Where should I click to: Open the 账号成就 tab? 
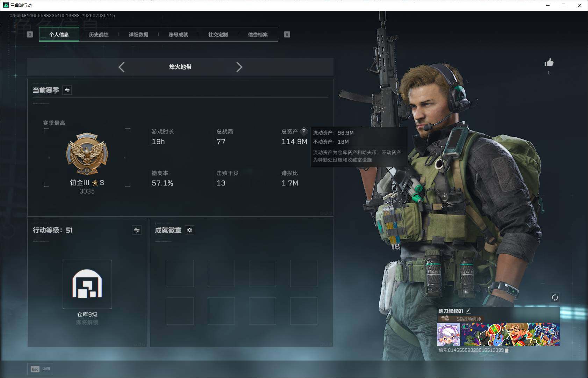coord(178,35)
